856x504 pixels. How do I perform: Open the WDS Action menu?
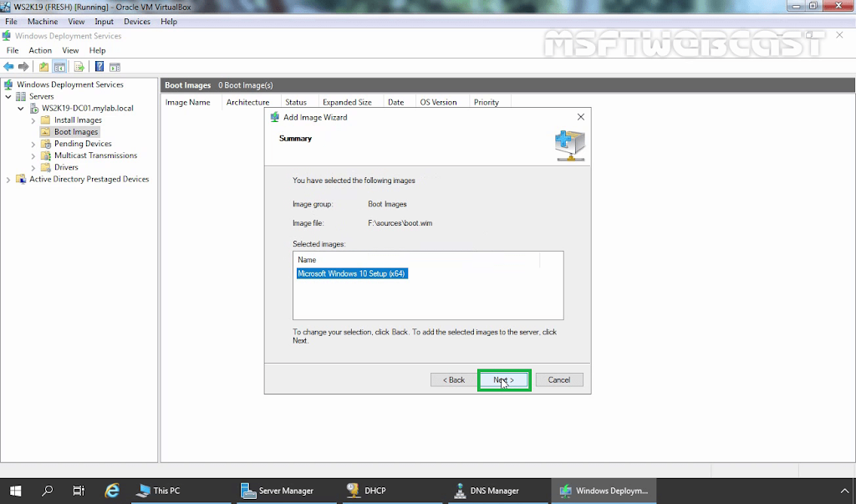coord(40,50)
